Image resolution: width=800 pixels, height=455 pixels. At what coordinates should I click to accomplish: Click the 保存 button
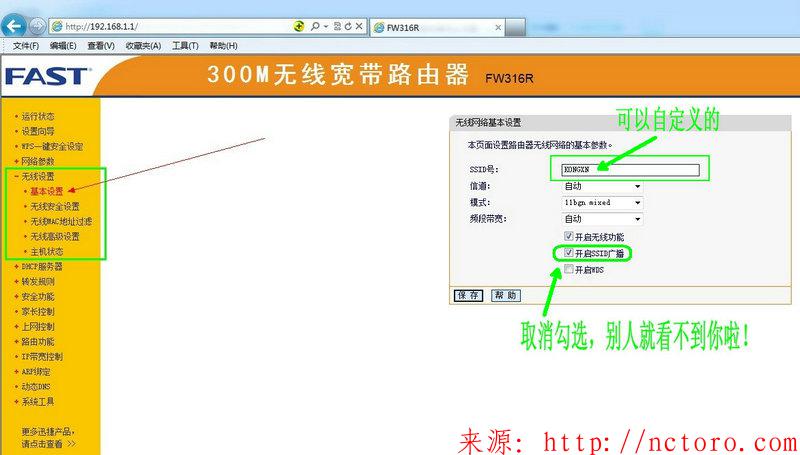[468, 295]
